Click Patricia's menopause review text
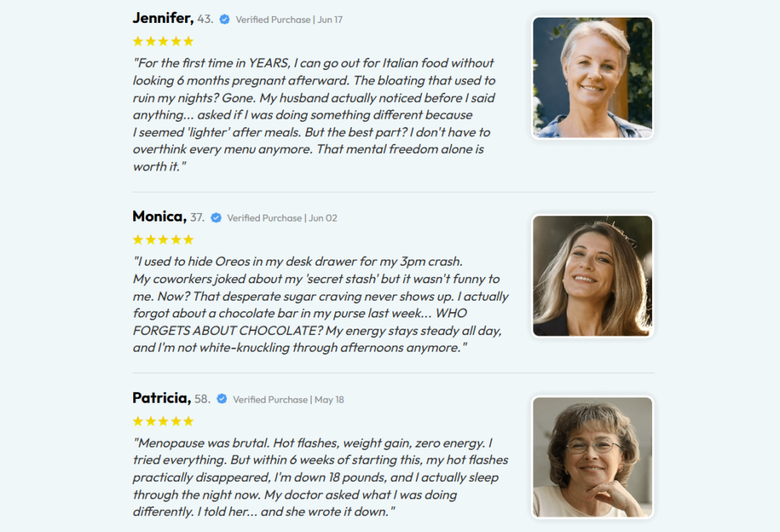Viewport: 780px width, 532px height. coord(321,477)
